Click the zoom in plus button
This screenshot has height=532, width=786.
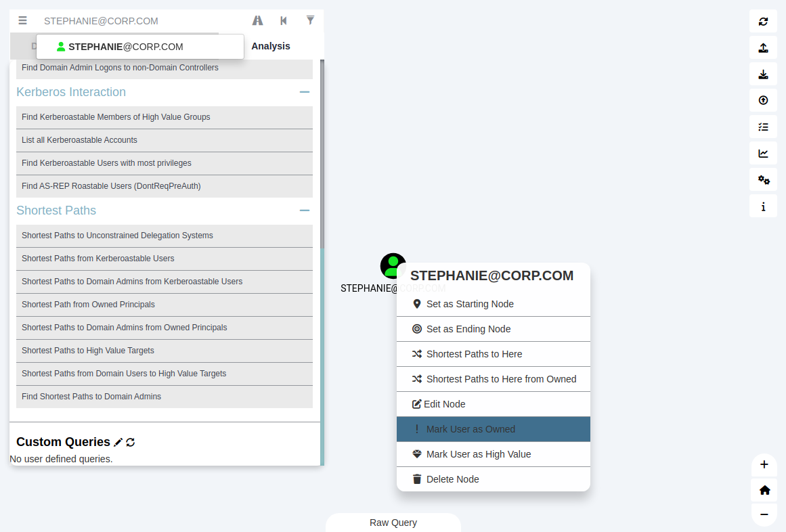(x=764, y=464)
